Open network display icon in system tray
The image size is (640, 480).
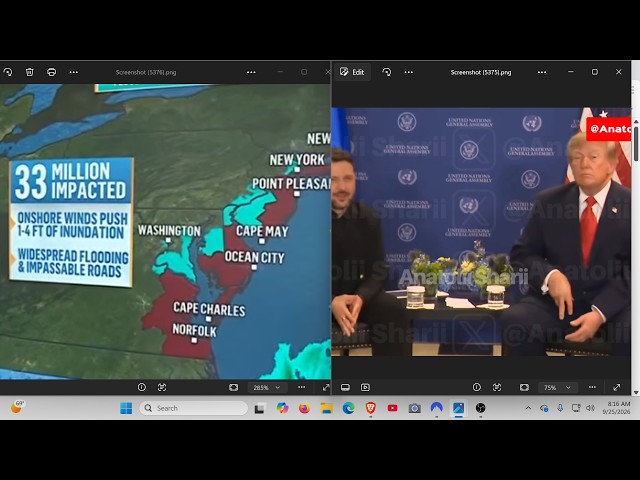pyautogui.click(x=576, y=408)
